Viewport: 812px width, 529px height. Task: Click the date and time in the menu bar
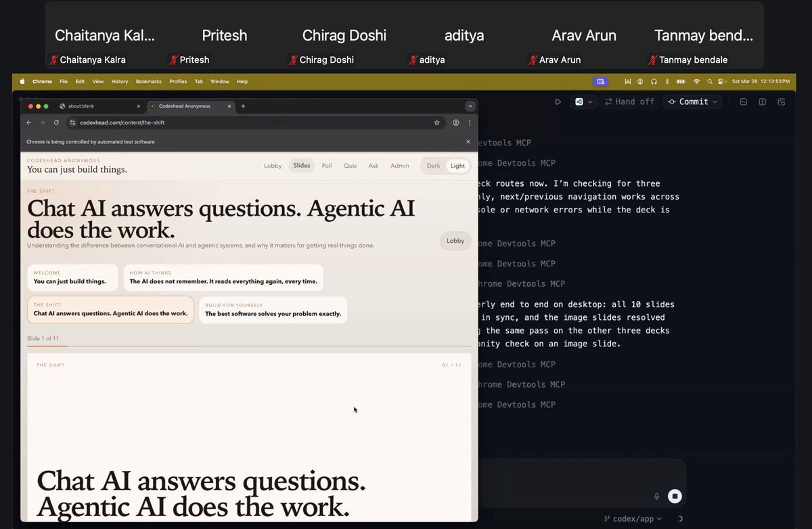click(761, 81)
